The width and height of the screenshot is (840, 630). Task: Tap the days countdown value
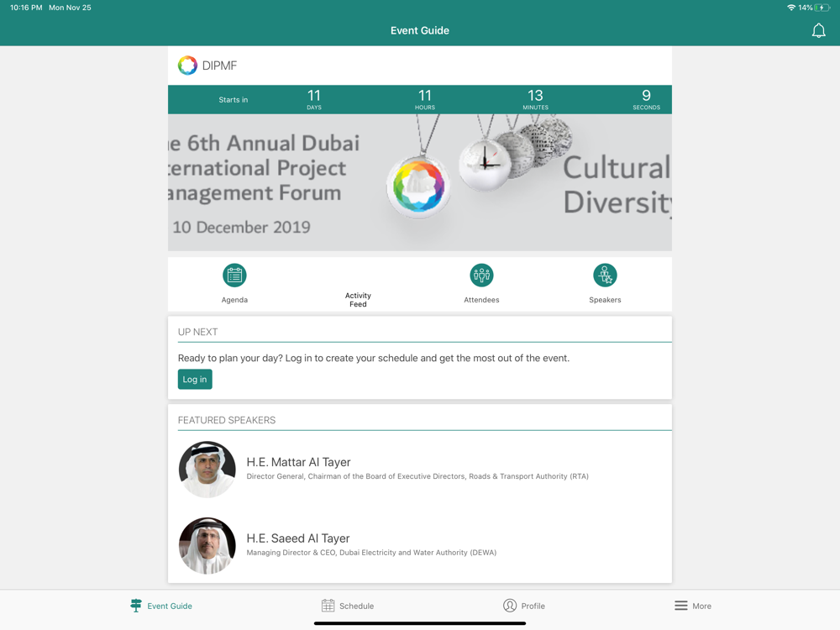coord(314,96)
